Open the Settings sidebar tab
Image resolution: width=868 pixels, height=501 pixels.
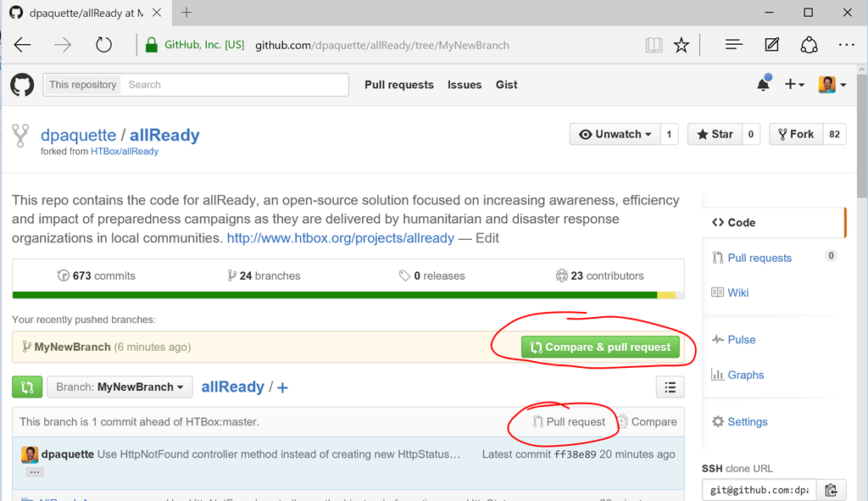(739, 422)
